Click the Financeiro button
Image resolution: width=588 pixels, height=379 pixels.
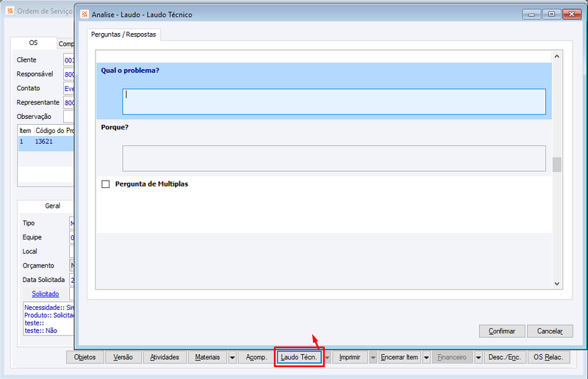(452, 357)
